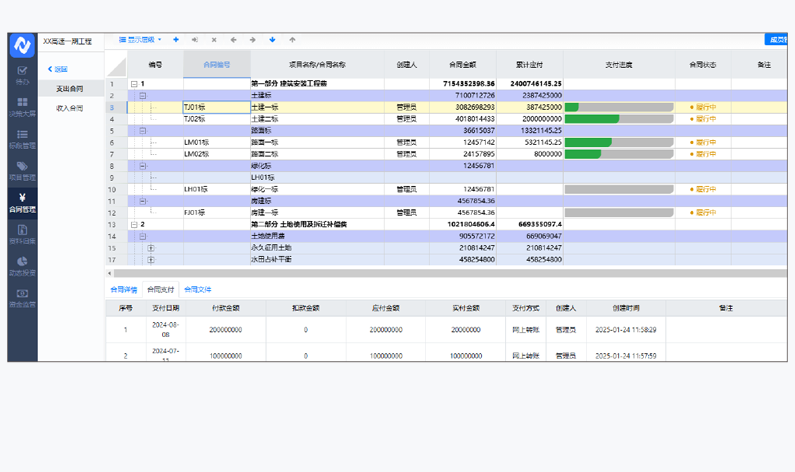Switch to the 合同文件 tab
The height and width of the screenshot is (472, 795).
coord(197,289)
